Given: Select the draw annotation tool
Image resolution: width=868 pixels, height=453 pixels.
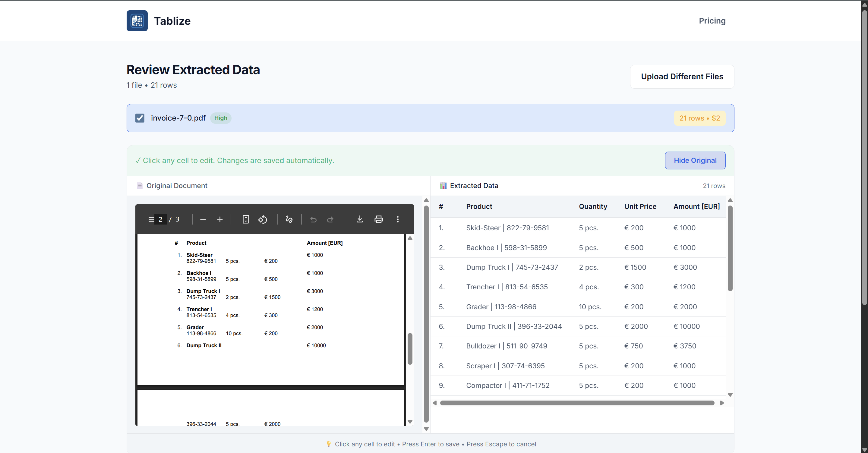Looking at the screenshot, I should 289,219.
